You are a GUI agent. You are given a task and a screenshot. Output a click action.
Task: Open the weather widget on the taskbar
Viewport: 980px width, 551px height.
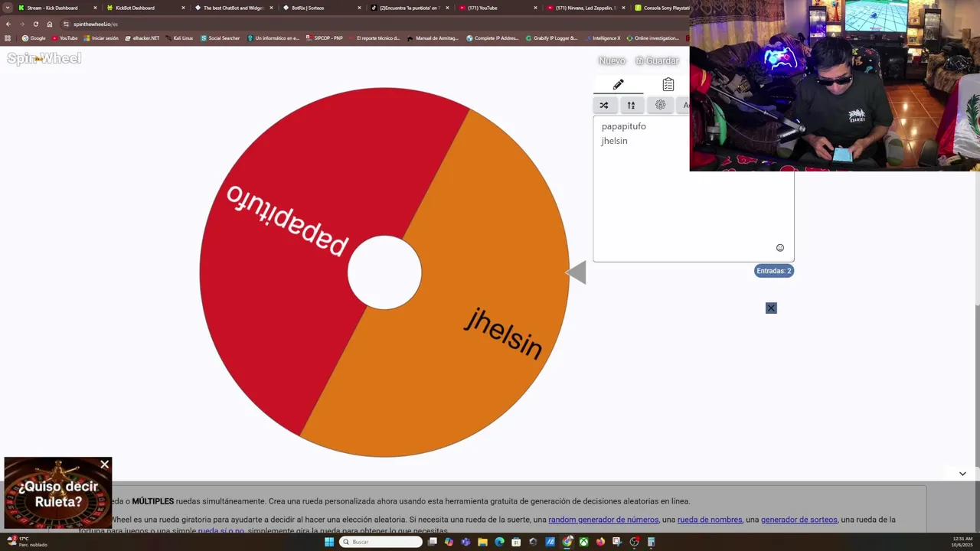(27, 541)
